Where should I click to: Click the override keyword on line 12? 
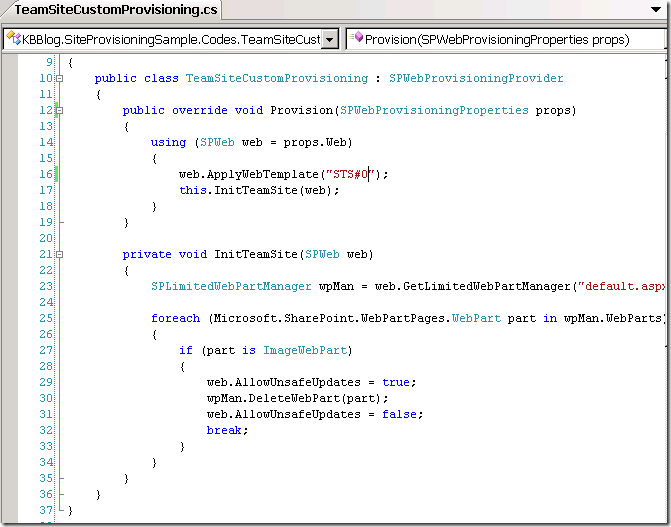(199, 110)
